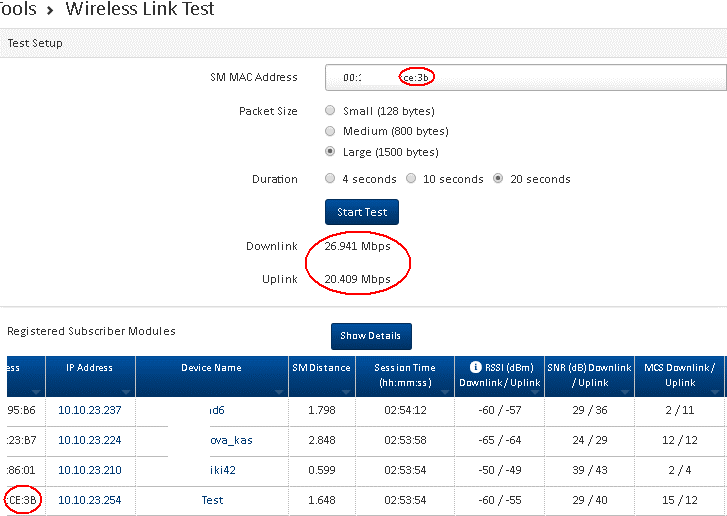
Task: Choose 10 seconds duration
Action: (x=411, y=178)
